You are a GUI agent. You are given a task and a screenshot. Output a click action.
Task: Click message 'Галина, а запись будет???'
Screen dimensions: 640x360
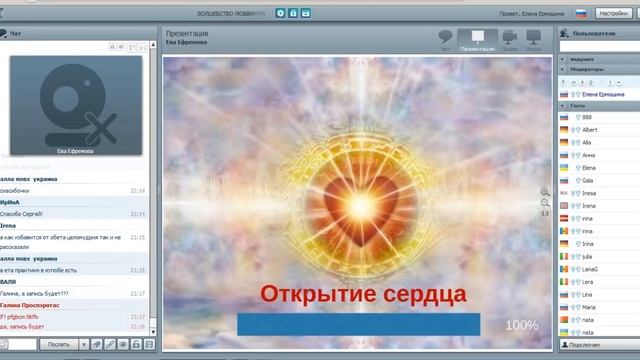[x=34, y=293]
